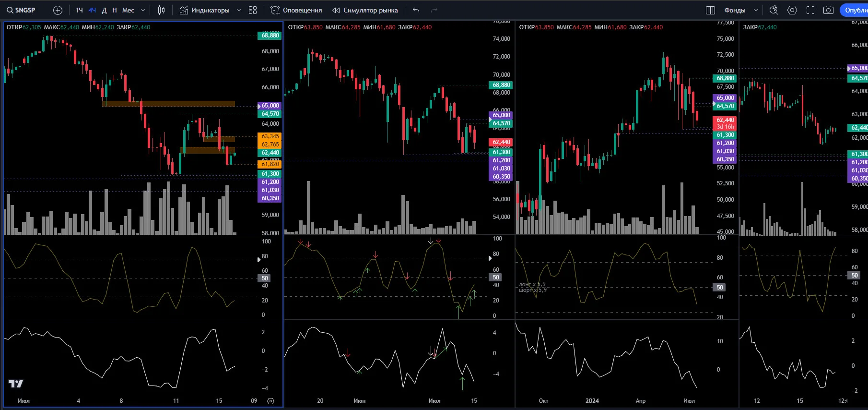This screenshot has width=868, height=410.
Task: Click the add symbol plus icon
Action: [x=58, y=10]
